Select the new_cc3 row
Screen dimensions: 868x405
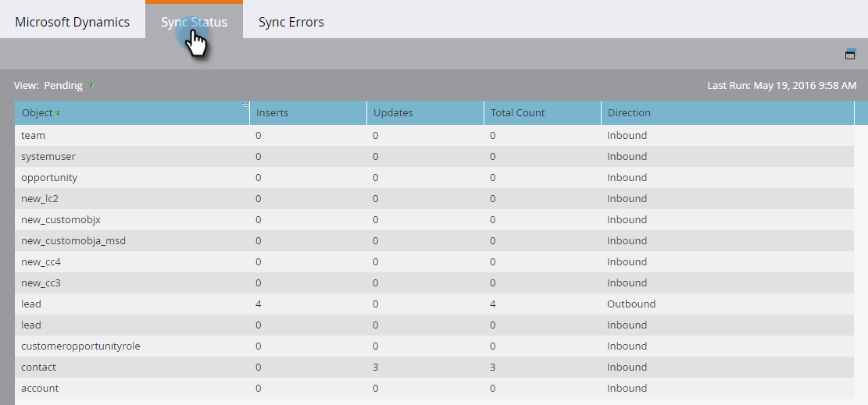tap(434, 282)
